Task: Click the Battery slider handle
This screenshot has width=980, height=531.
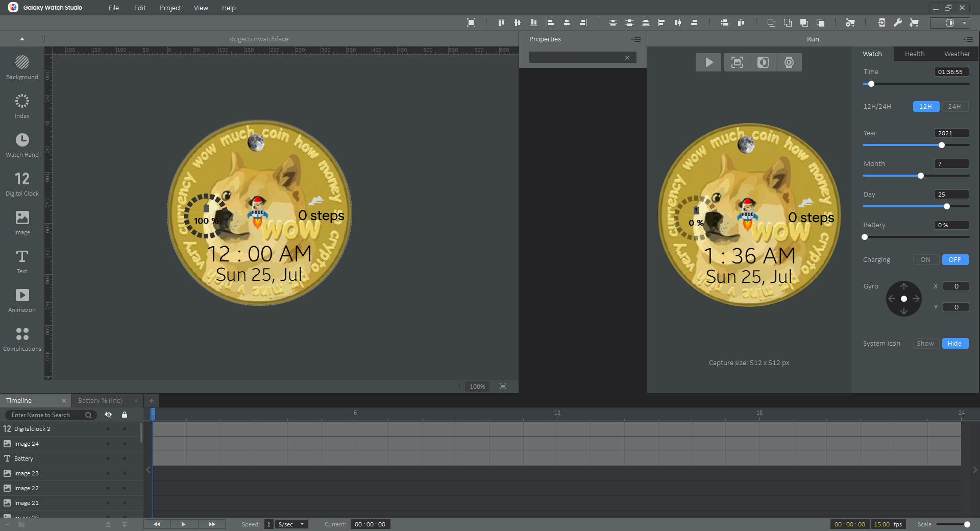Action: [x=865, y=237]
